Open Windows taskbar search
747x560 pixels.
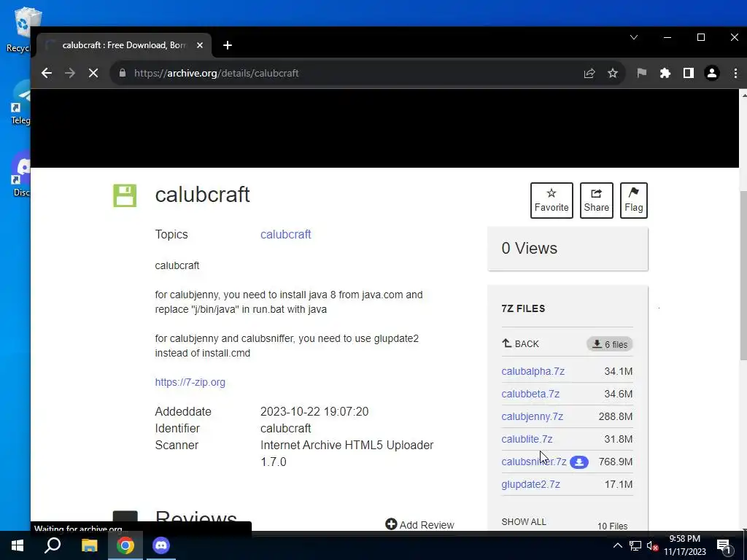[53, 545]
